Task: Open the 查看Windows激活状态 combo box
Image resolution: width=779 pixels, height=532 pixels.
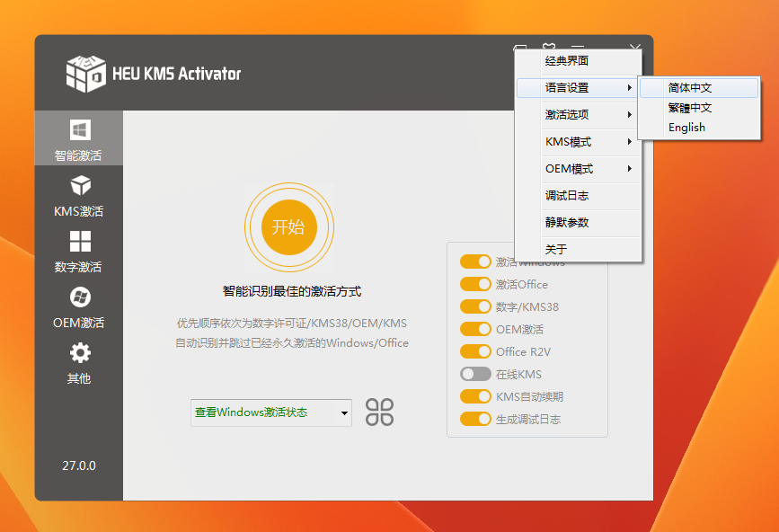Action: coord(271,412)
